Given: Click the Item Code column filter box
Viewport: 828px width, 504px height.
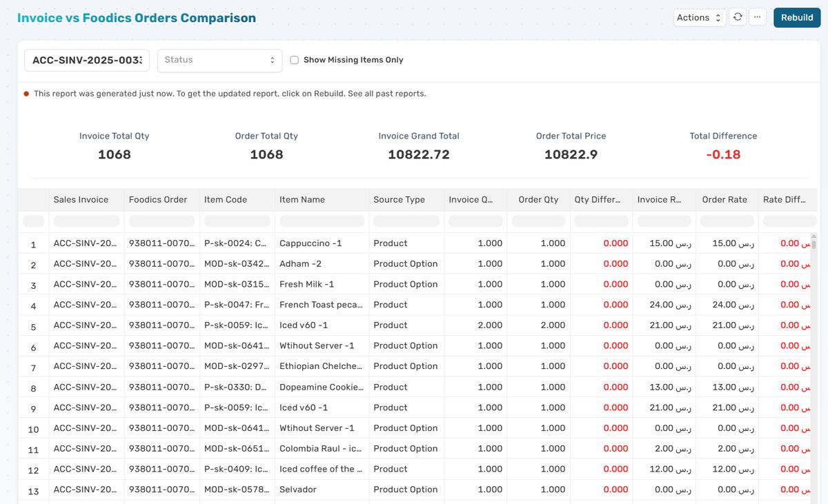Looking at the screenshot, I should point(235,221).
